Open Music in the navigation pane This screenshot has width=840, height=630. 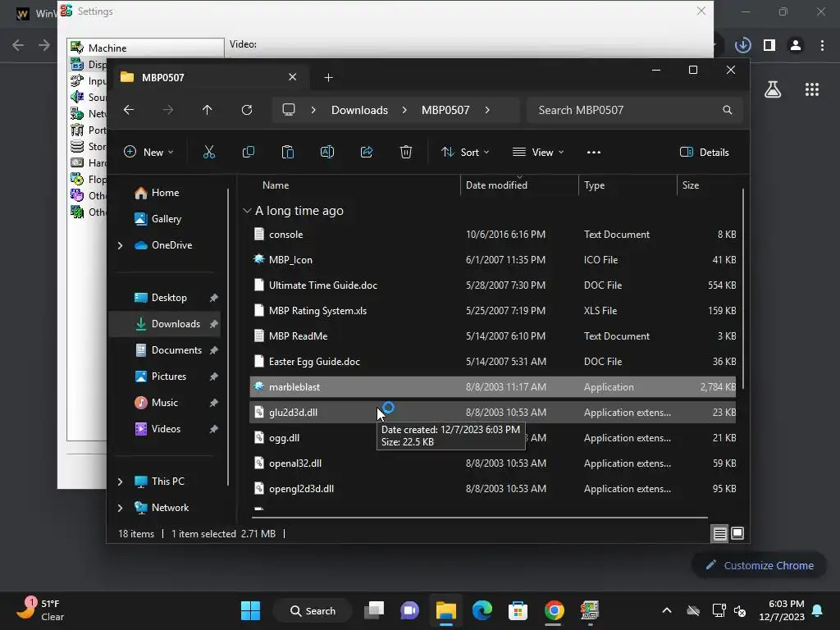tap(164, 403)
